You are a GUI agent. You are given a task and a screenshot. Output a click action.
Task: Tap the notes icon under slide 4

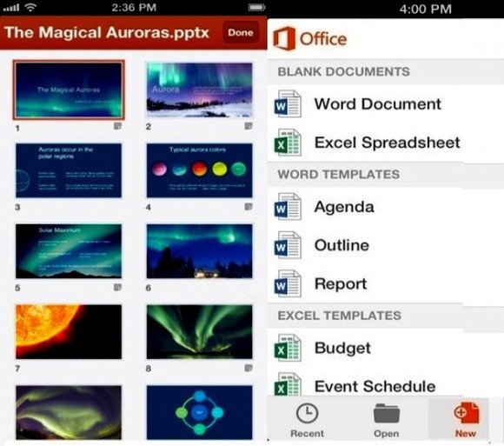[x=249, y=206]
